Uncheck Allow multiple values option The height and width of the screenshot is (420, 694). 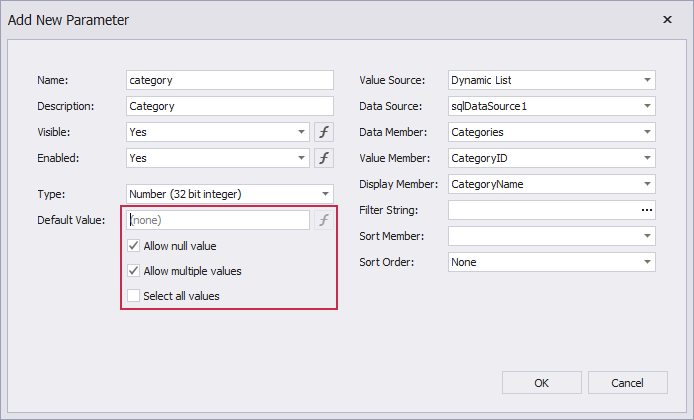(134, 271)
